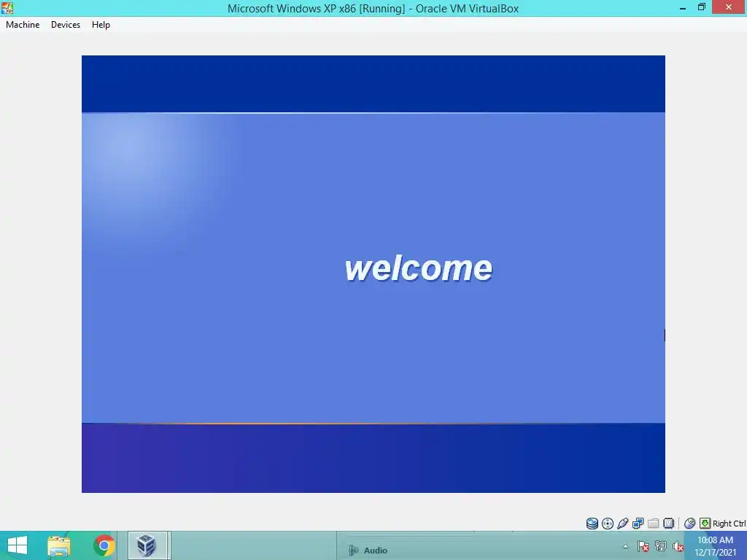Click the hard disk activity status icon
Viewport: 747px width, 560px height.
[x=592, y=524]
